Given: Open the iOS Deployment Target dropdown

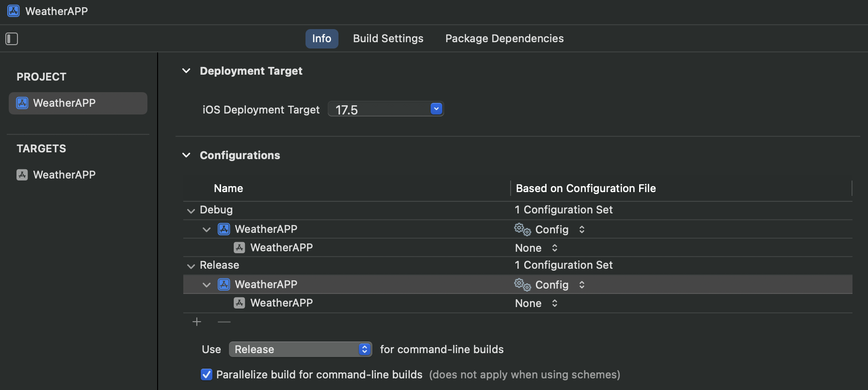Looking at the screenshot, I should coord(436,109).
